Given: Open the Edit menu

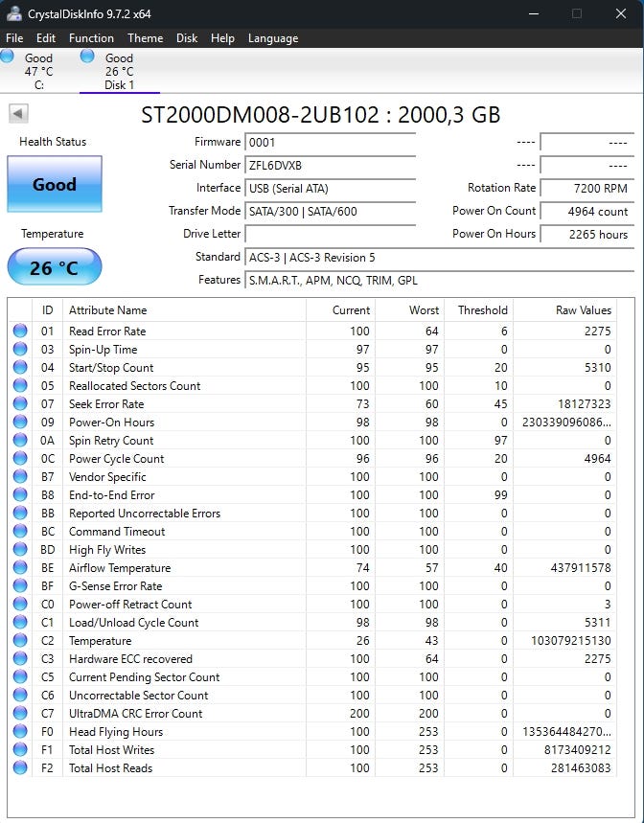Looking at the screenshot, I should click(46, 37).
